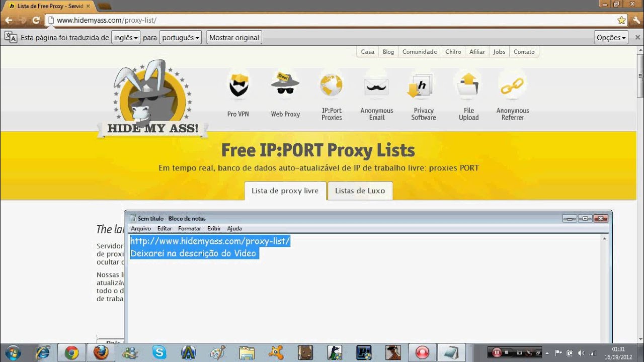Click the Pro VPN icon
Viewport: 644px width, 362px height.
238,85
